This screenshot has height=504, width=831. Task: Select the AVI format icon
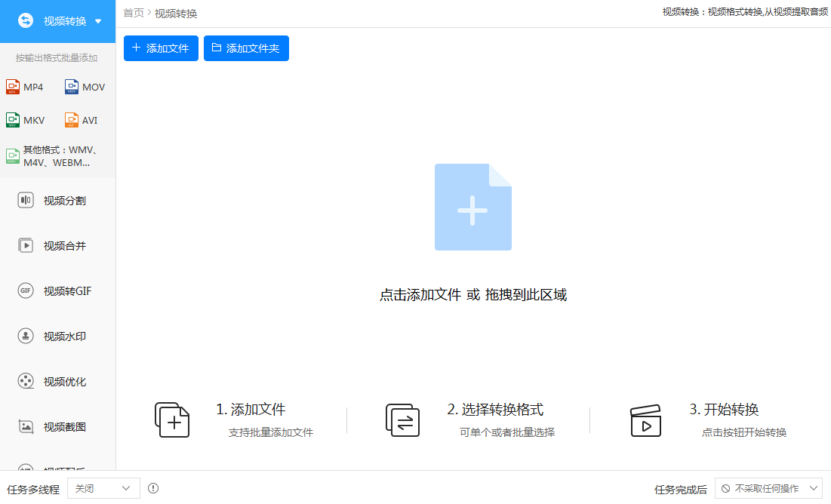click(72, 120)
